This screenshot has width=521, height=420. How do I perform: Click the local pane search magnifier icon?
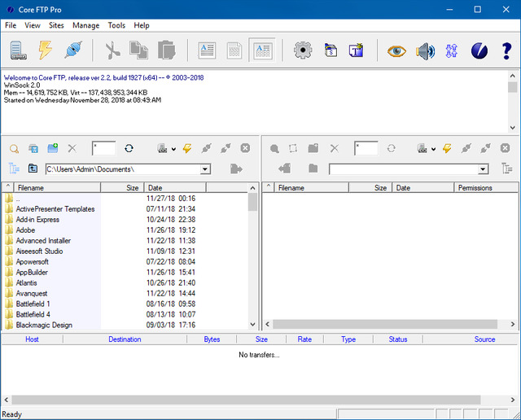click(x=14, y=148)
